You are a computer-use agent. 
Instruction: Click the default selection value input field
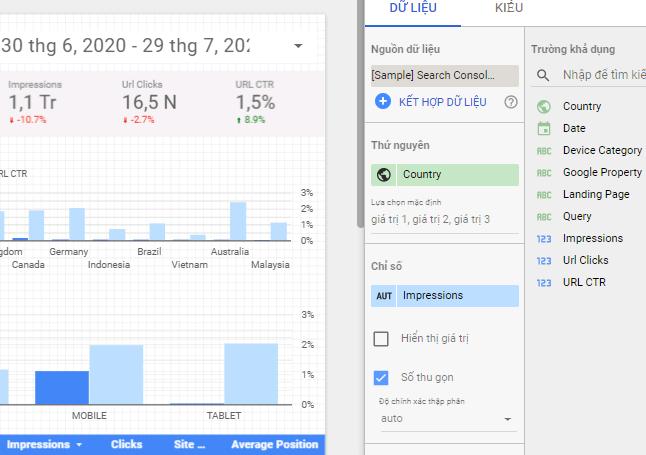[x=445, y=219]
